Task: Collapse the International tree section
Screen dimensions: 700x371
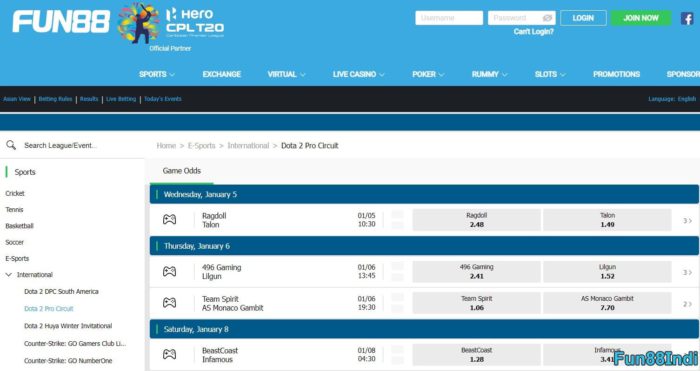Action: coord(8,275)
